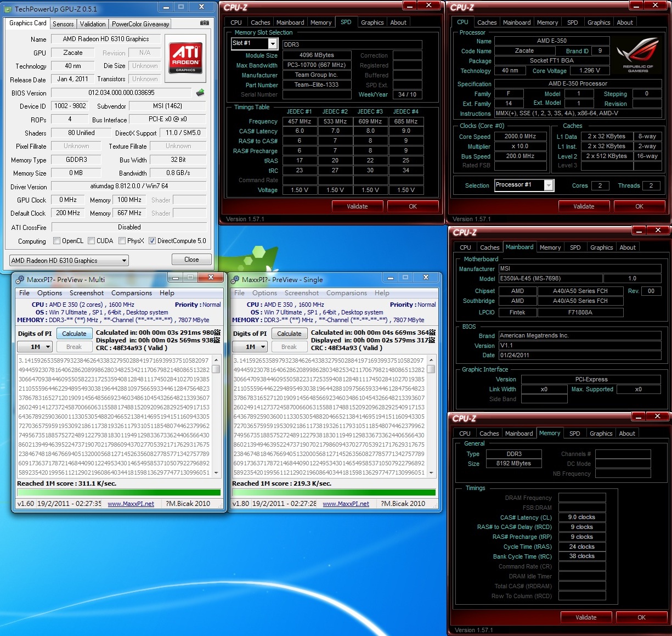Screen dimensions: 672x636
Task: Enable the CUDA checkbox
Action: coord(91,241)
